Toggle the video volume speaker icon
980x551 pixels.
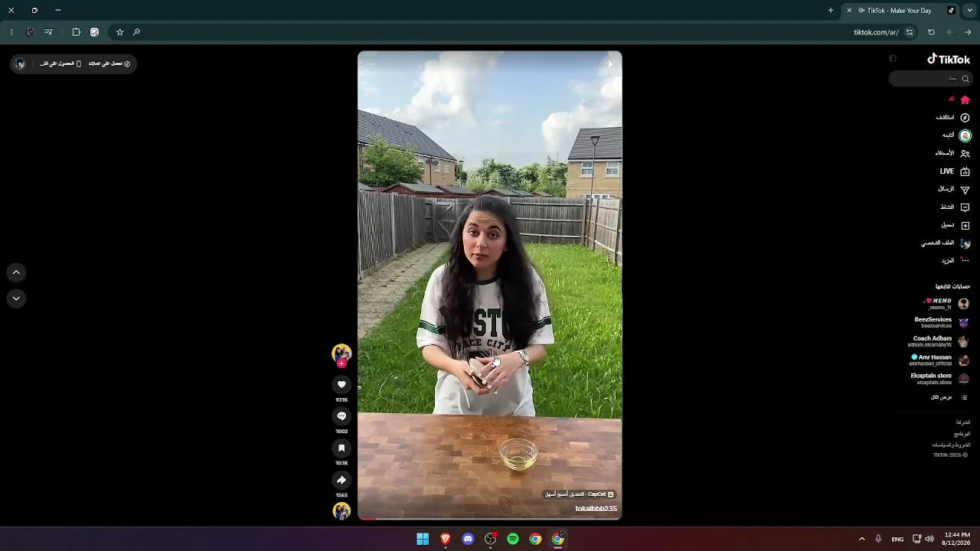click(x=609, y=64)
